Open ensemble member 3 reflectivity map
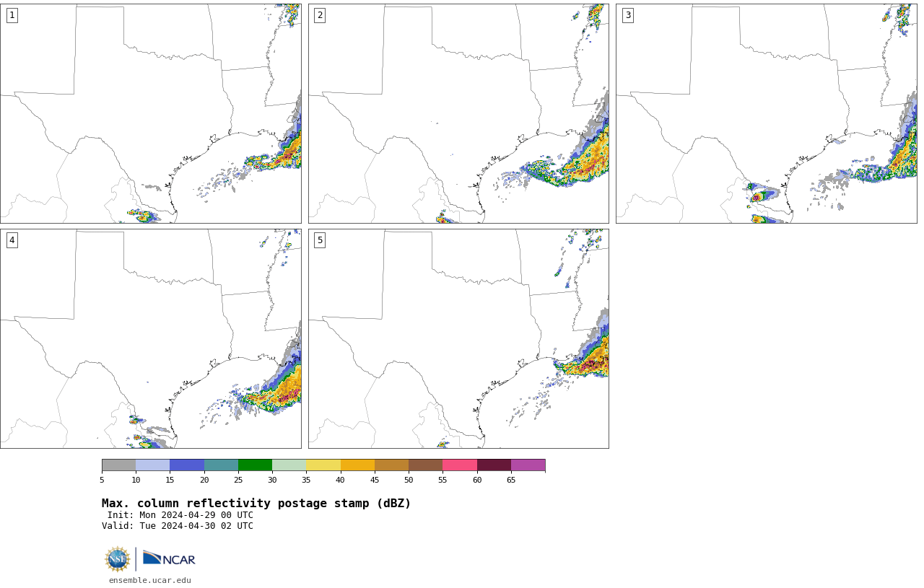This screenshot has height=588, width=924. [x=767, y=113]
